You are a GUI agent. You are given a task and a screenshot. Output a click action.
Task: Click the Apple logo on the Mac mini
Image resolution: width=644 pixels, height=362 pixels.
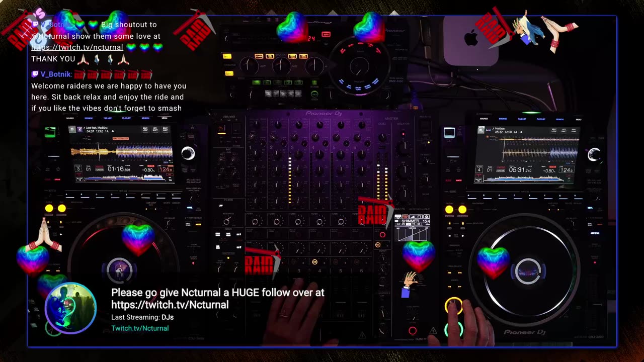[471, 38]
